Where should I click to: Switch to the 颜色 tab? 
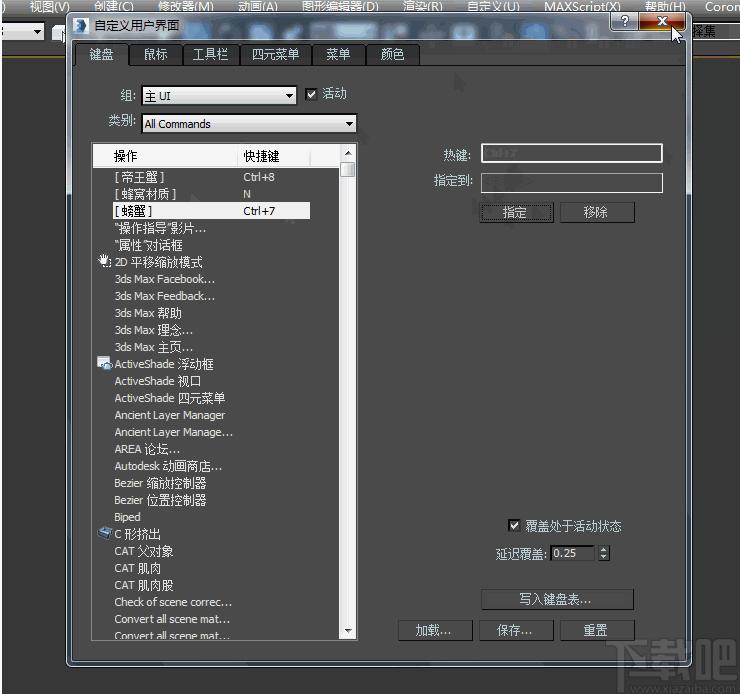tap(392, 55)
